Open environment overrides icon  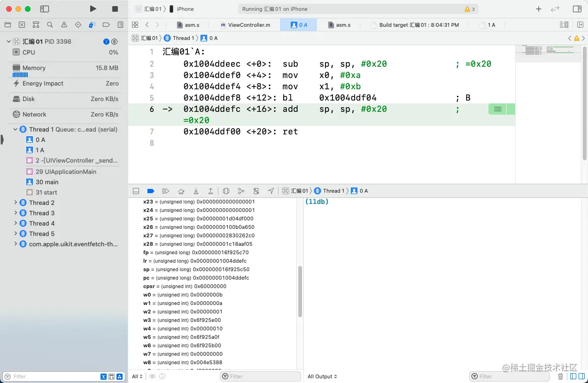[256, 191]
